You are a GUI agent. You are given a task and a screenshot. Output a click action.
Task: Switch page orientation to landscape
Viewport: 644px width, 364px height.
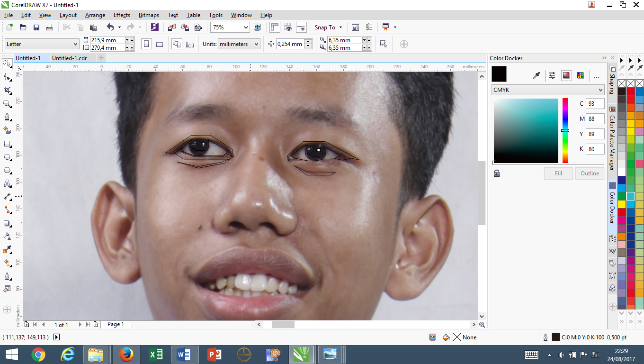(x=160, y=44)
